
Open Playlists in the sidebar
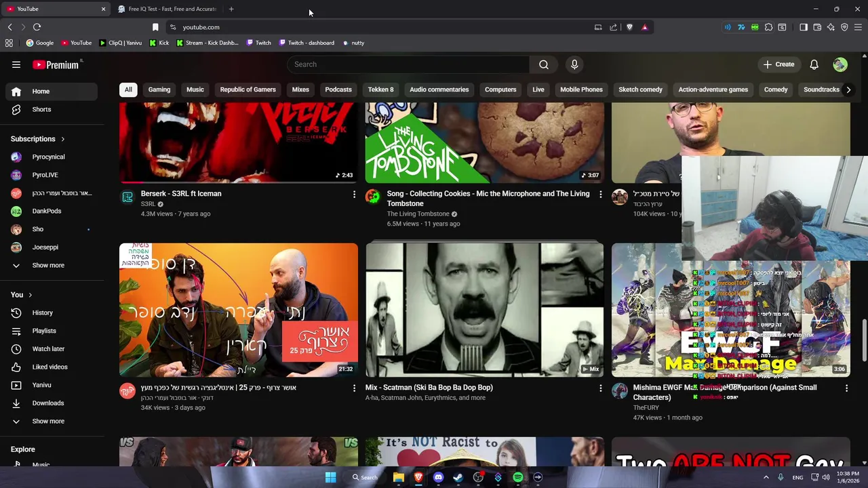coord(51,331)
